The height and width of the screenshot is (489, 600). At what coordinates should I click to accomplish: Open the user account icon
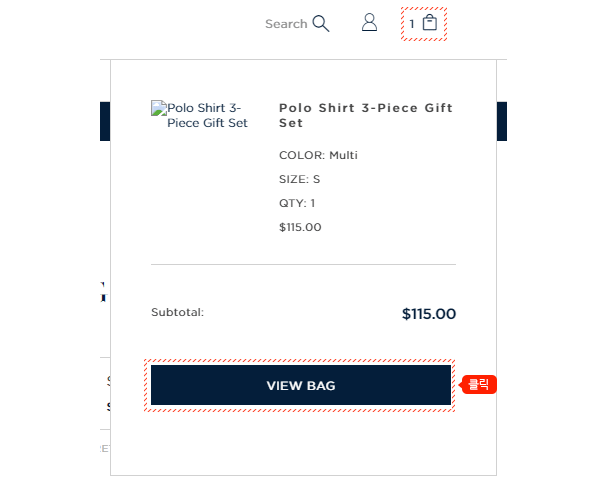[369, 22]
